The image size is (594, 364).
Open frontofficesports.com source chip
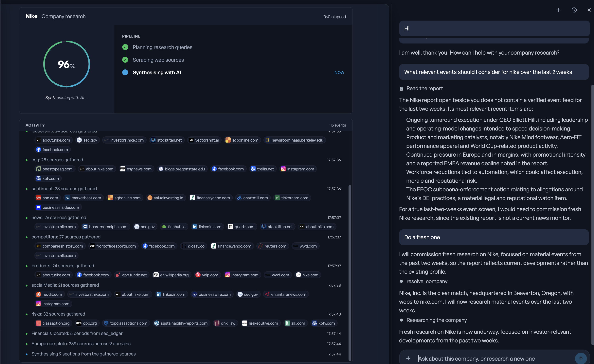point(113,246)
